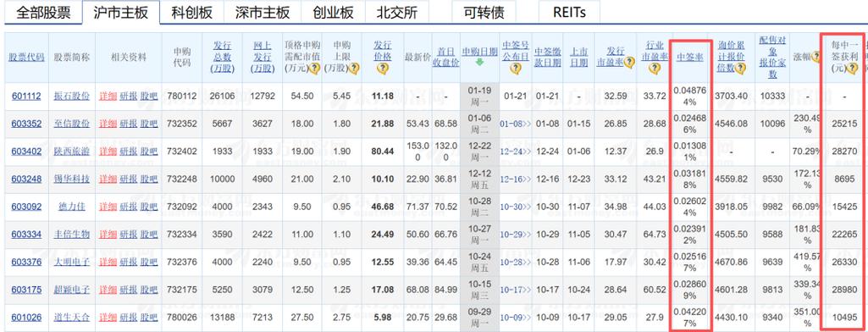Screen dimensions: 868x332
Task: Sort by 中签缴款日期 column header
Action: 548,57
